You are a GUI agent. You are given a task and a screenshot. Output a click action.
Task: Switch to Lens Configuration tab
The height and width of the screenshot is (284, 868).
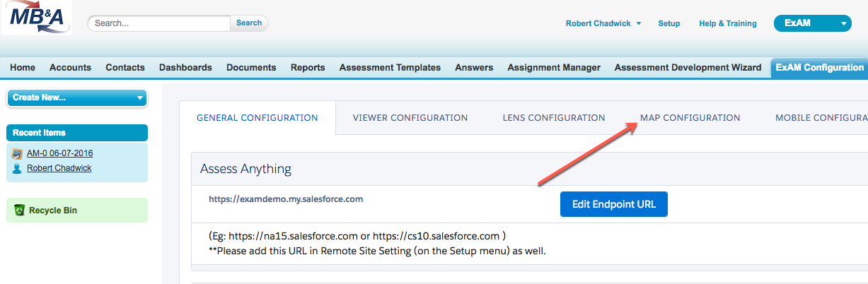tap(554, 118)
